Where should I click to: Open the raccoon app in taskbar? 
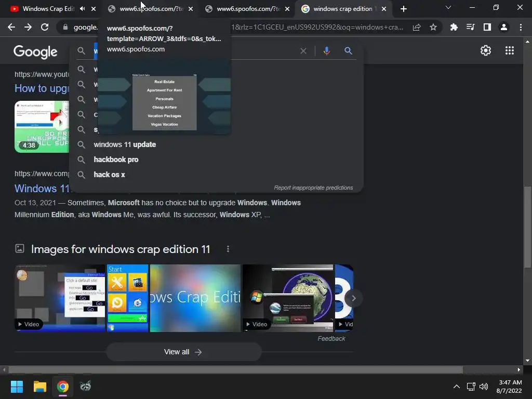(x=86, y=386)
